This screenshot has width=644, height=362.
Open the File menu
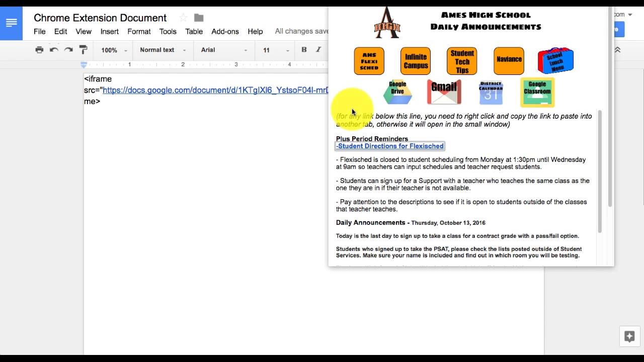coord(40,31)
